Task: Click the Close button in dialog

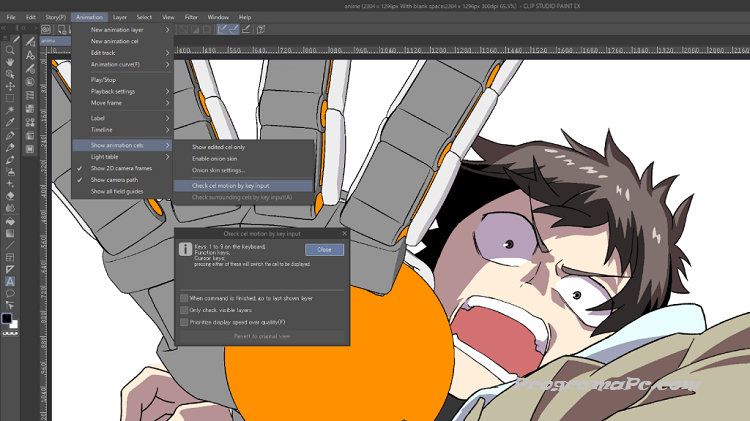Action: tap(324, 250)
